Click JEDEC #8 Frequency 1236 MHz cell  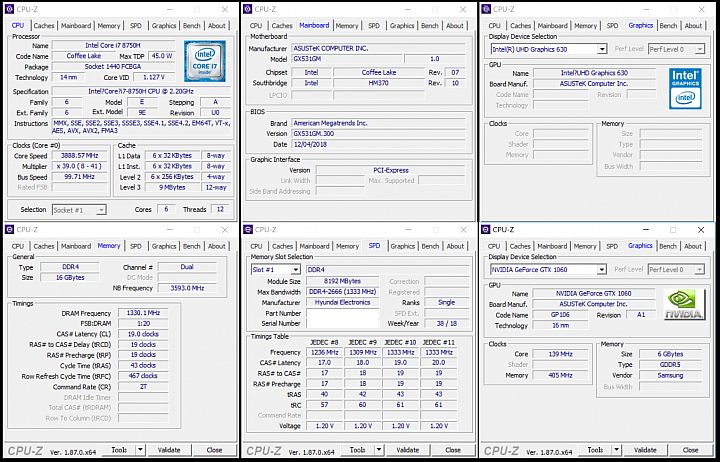[325, 352]
